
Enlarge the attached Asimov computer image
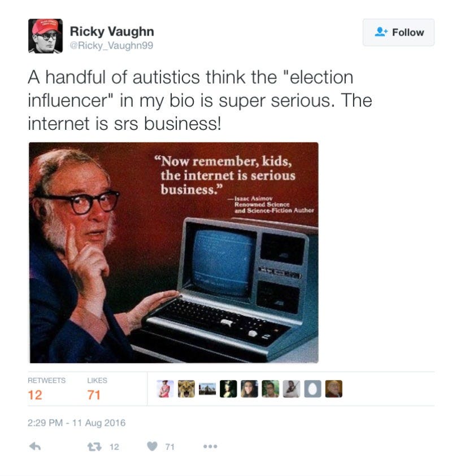(173, 252)
